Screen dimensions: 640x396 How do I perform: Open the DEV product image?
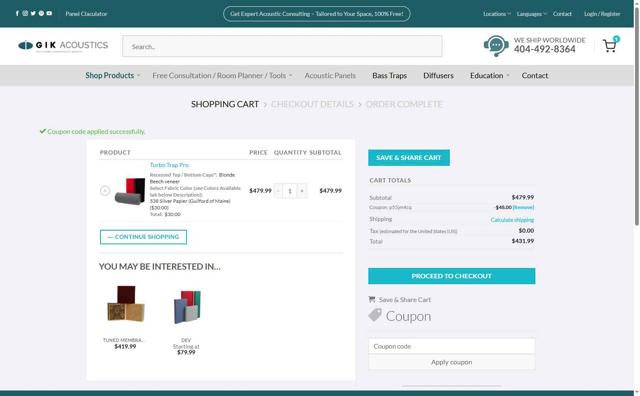pyautogui.click(x=187, y=307)
